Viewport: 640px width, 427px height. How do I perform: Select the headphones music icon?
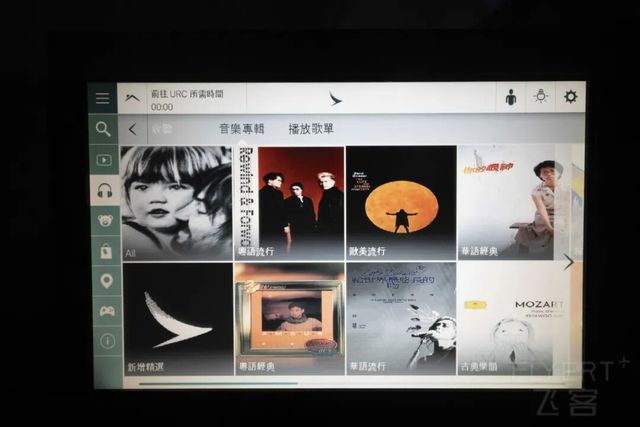[x=105, y=191]
